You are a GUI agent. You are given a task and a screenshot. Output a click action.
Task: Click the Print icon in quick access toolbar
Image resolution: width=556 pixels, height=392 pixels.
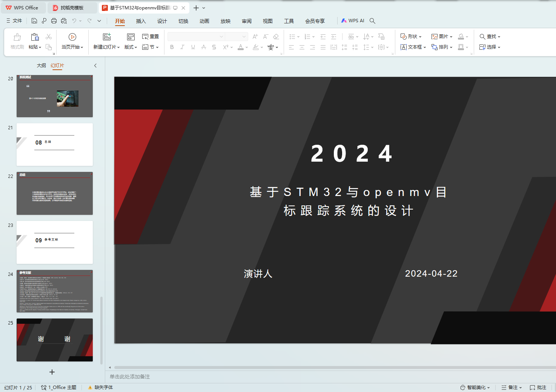pos(54,21)
